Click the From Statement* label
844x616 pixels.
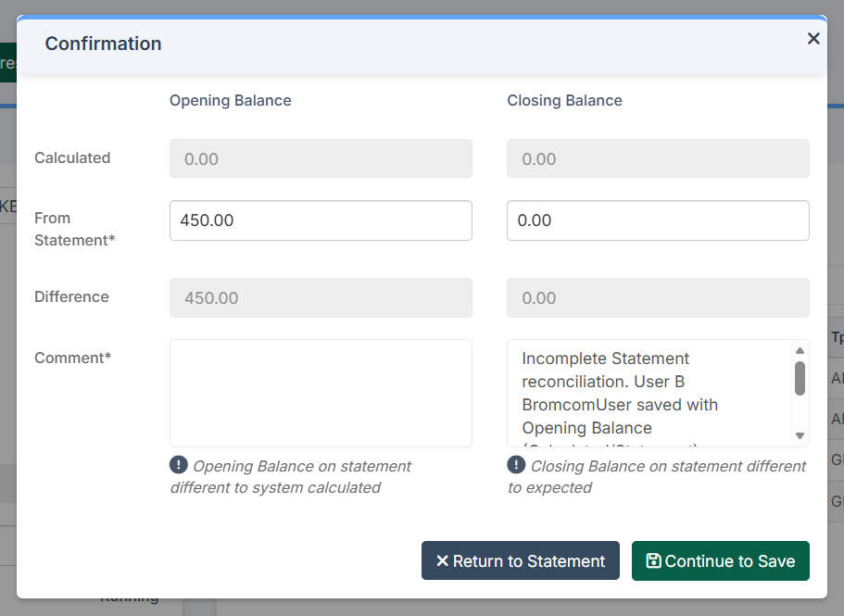pos(75,229)
